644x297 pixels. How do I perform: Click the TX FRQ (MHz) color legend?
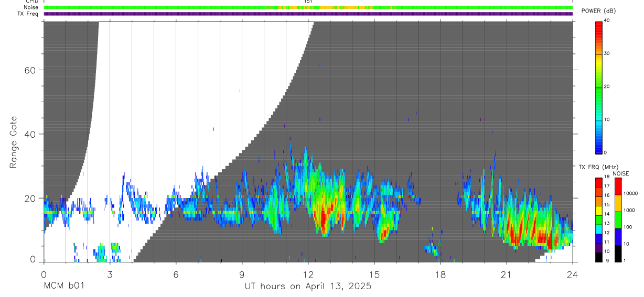tap(599, 219)
